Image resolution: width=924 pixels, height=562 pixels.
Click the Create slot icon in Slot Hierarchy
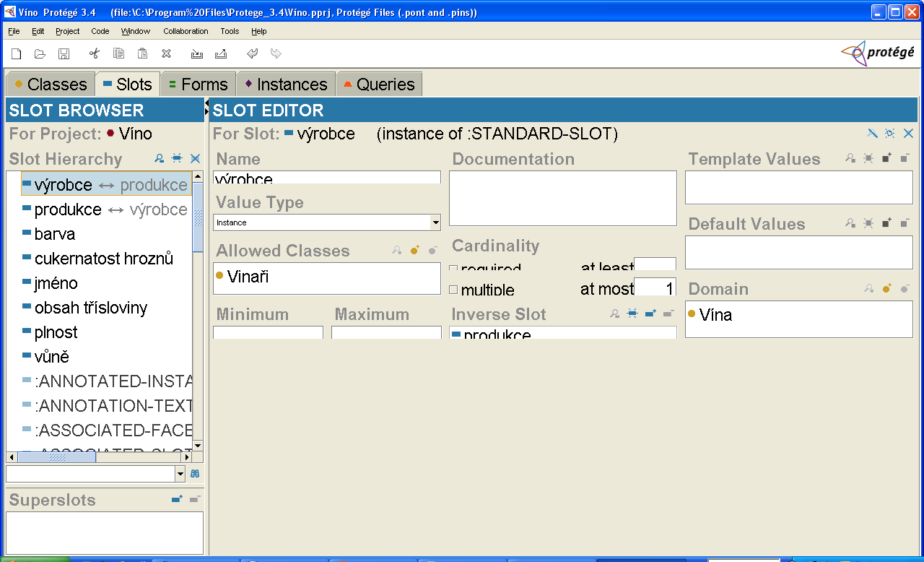click(x=177, y=158)
